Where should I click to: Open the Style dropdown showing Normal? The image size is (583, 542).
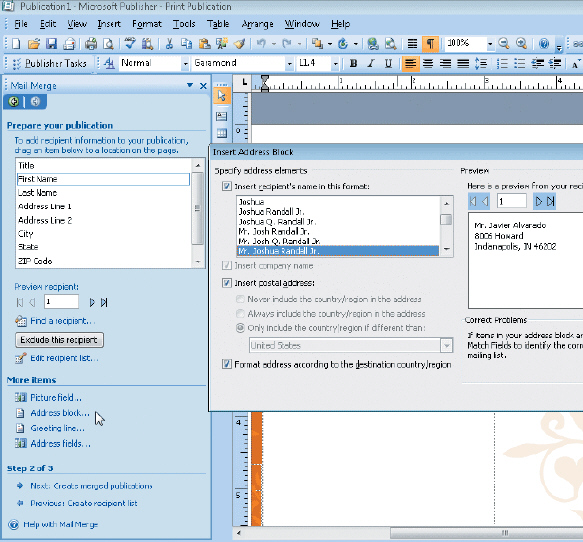point(185,64)
